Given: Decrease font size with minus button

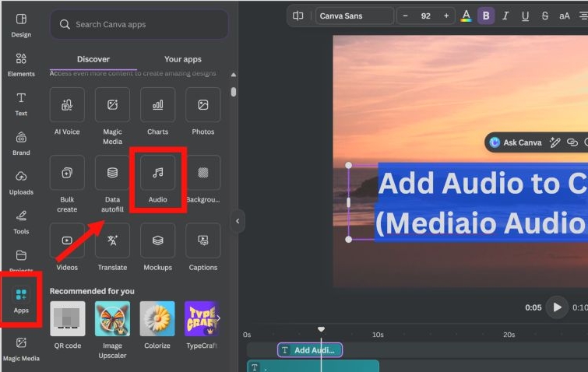Looking at the screenshot, I should [x=405, y=16].
